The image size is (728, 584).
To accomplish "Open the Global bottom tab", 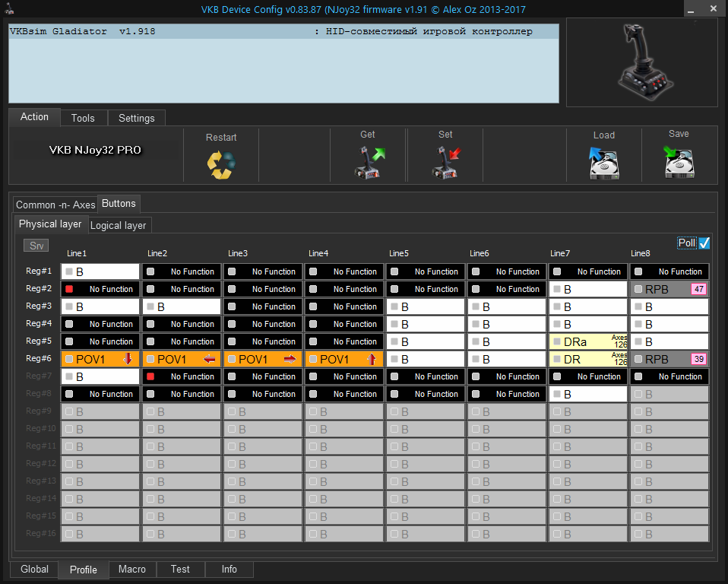I will [x=34, y=569].
